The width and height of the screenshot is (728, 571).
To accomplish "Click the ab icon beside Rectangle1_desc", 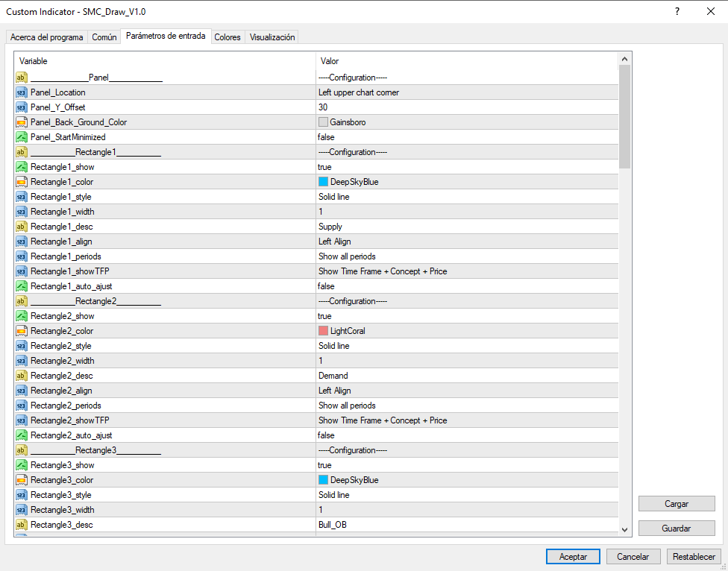I will (20, 227).
